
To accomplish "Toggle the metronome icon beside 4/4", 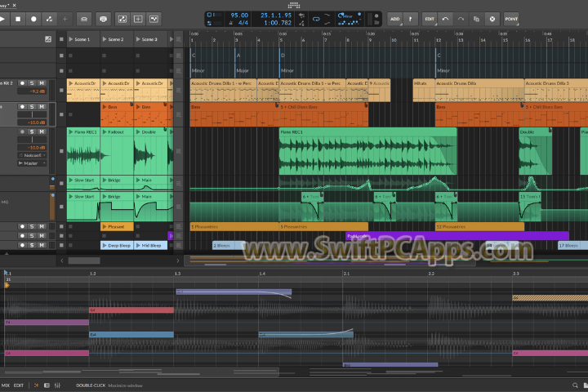I will [231, 23].
